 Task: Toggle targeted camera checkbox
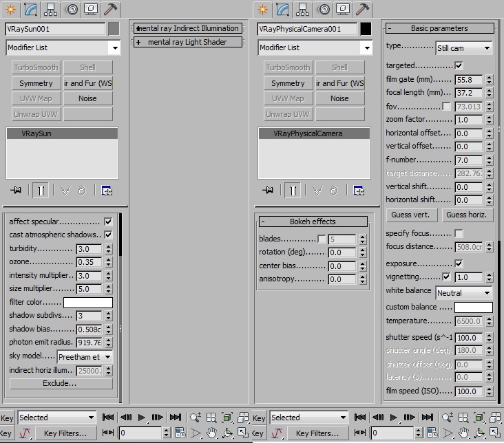click(459, 66)
